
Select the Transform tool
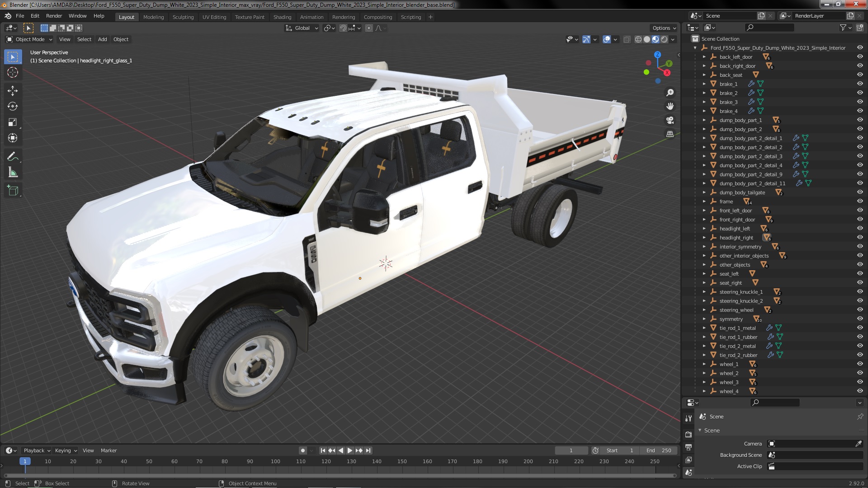13,138
